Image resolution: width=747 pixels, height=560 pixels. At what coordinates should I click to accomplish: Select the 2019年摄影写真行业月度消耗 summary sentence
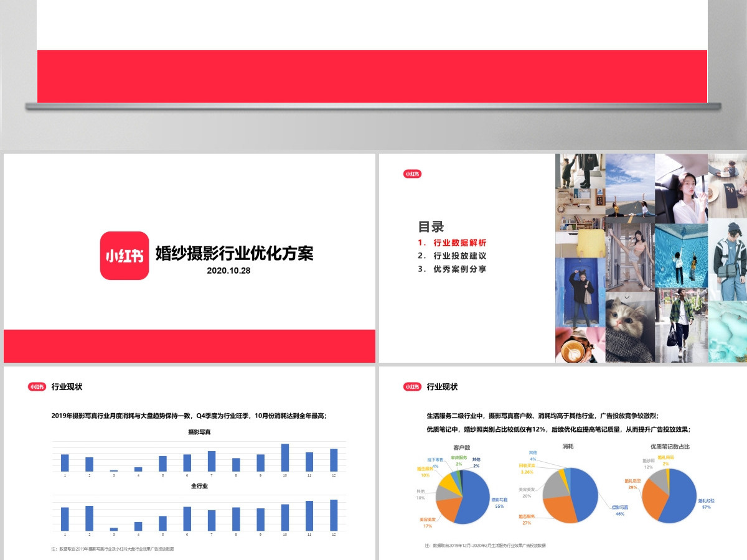coord(189,416)
